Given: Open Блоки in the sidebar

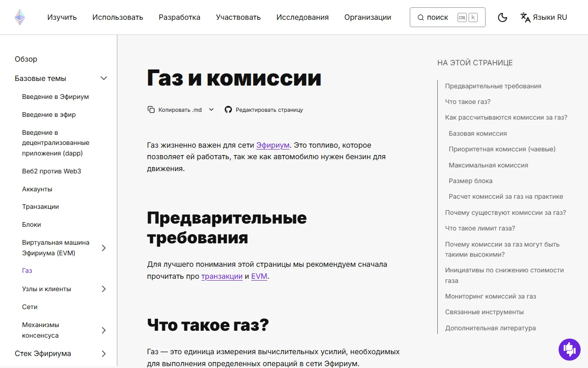Looking at the screenshot, I should tap(32, 224).
